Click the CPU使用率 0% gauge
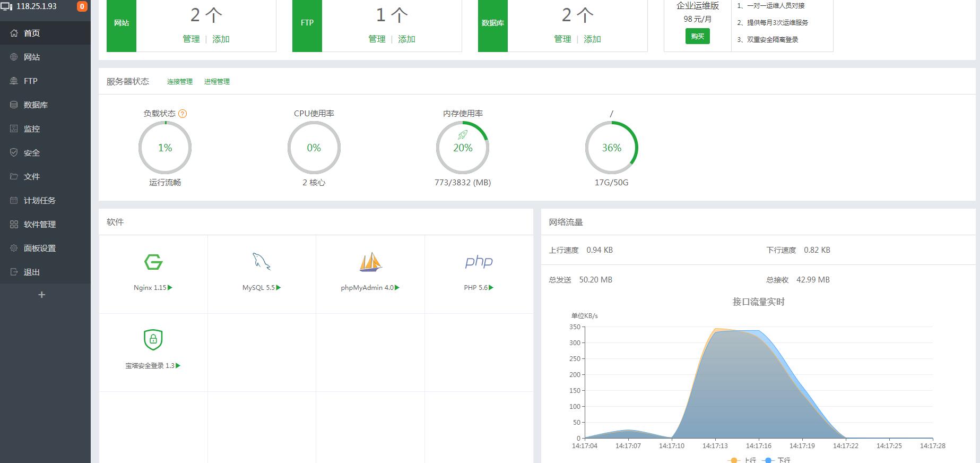 click(314, 148)
